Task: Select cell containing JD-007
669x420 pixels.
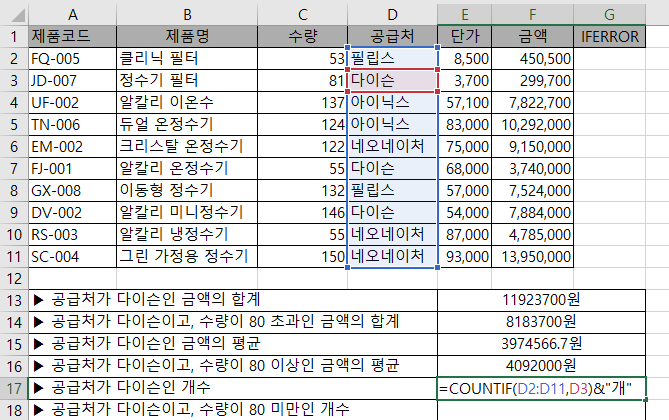Action: [73, 81]
